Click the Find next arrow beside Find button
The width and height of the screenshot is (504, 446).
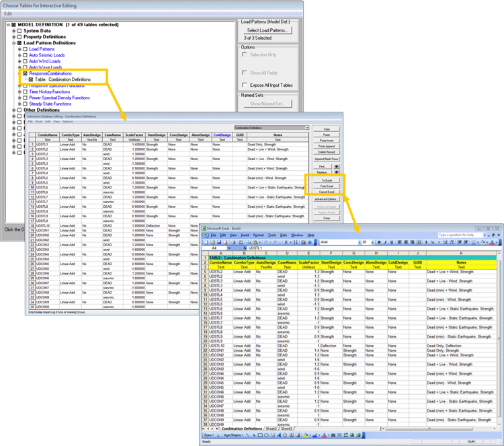point(337,167)
